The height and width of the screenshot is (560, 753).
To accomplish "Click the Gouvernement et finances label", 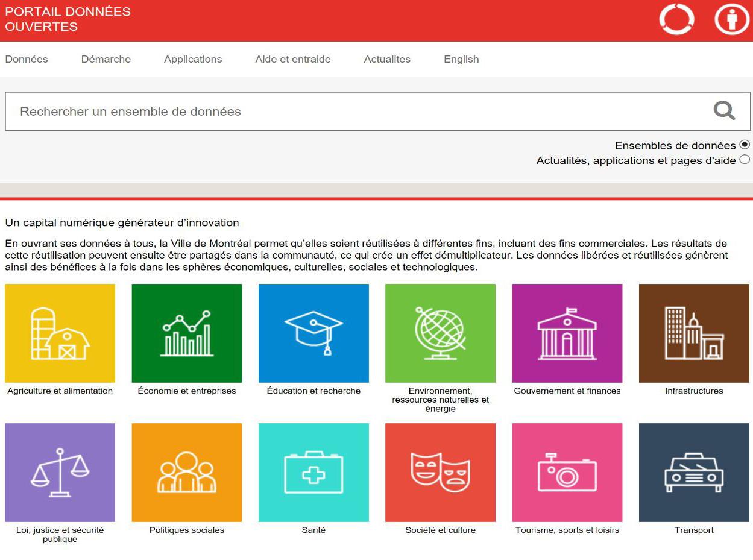I will point(567,391).
